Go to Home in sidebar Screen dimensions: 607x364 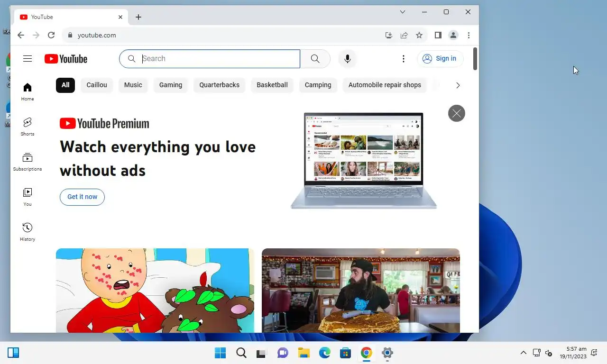(28, 92)
